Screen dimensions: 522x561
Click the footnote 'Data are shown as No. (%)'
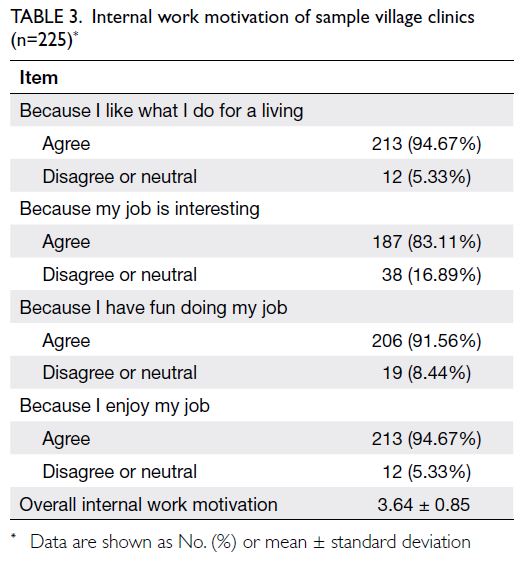point(133,542)
